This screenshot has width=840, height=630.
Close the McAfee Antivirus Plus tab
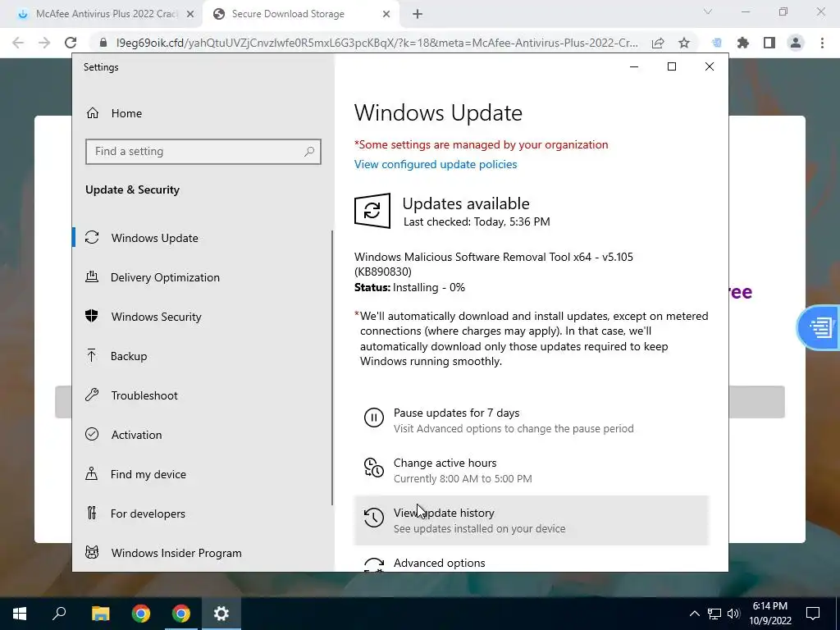(x=190, y=15)
